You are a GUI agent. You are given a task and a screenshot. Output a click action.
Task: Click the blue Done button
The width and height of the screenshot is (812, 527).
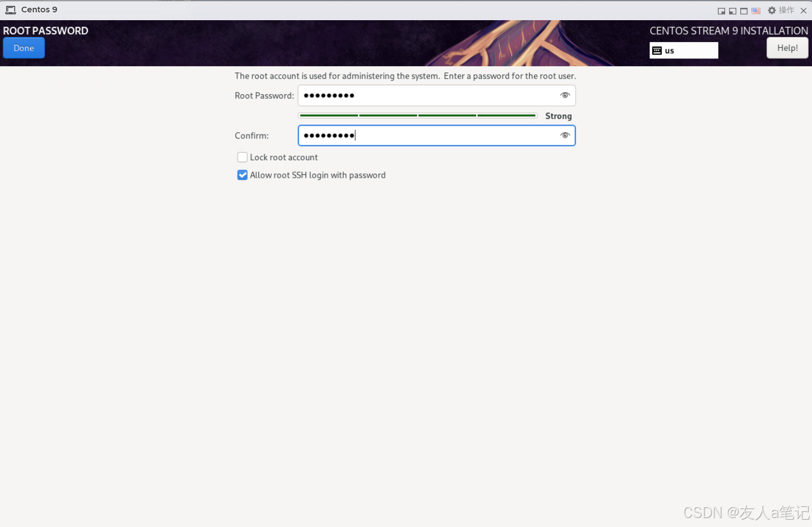[24, 48]
